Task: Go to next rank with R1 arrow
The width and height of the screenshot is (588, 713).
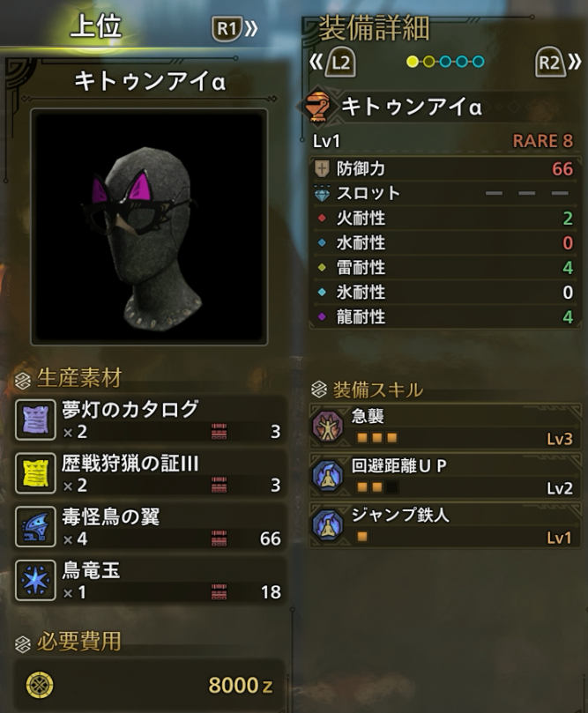Action: click(234, 29)
